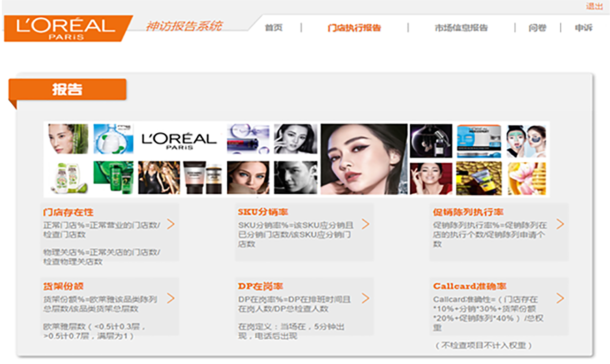
Task: Click the green shampoo bottles thumbnail
Action: 113,178
